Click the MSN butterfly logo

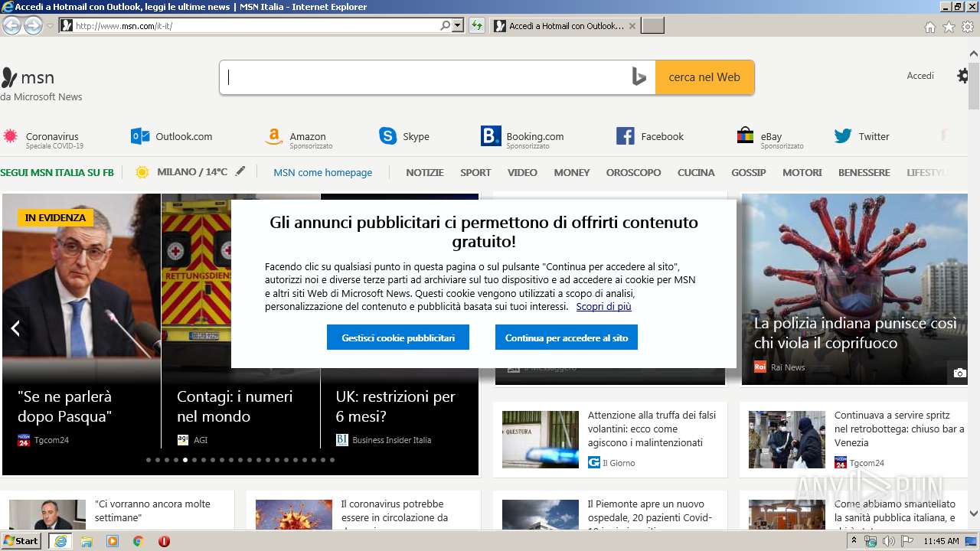(8, 77)
